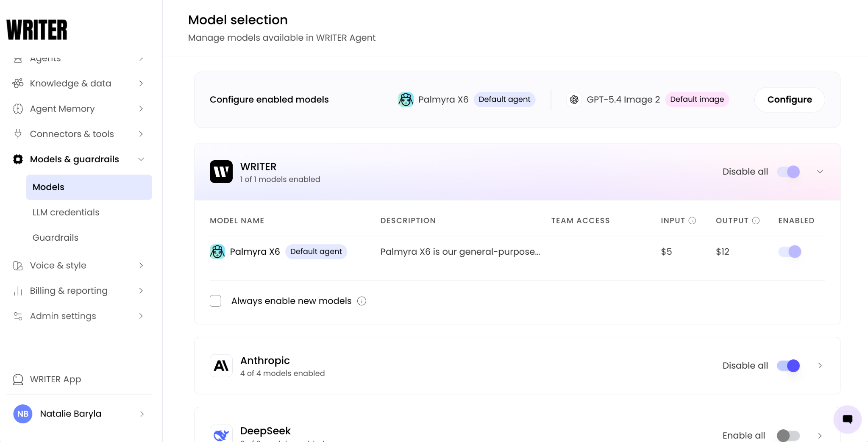Click the WRITER provider logo tile
The width and height of the screenshot is (868, 442).
click(221, 172)
